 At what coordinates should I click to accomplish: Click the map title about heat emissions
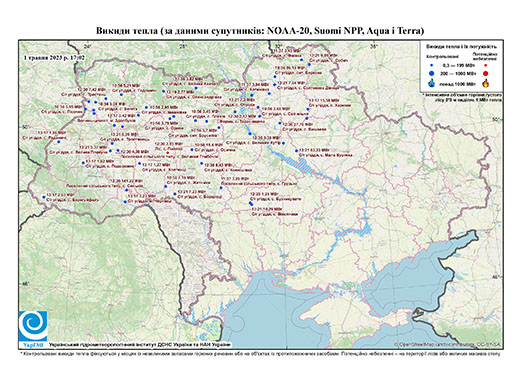pyautogui.click(x=260, y=31)
